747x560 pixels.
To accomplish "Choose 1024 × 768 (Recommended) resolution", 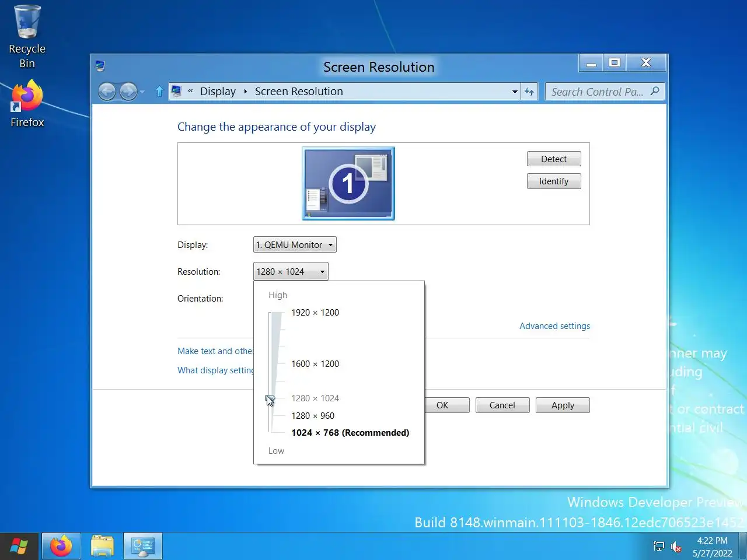I will pyautogui.click(x=350, y=433).
